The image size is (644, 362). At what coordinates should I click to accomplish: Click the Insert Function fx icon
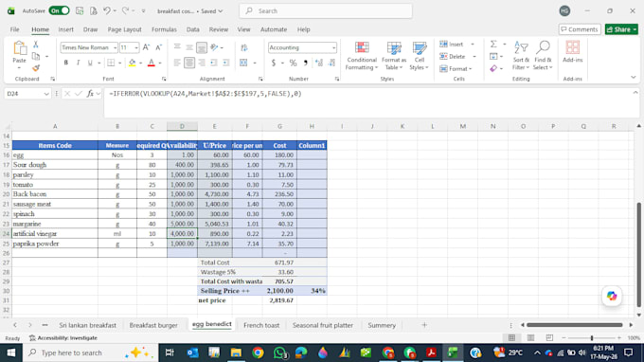(x=90, y=94)
